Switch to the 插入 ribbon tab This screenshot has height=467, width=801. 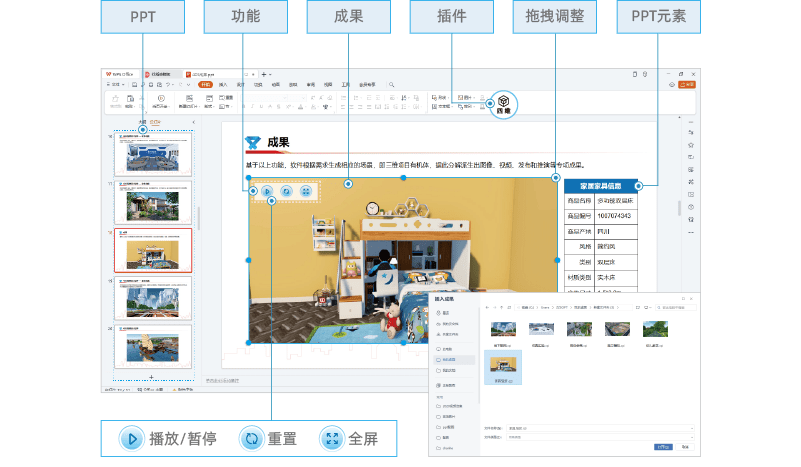coord(223,85)
